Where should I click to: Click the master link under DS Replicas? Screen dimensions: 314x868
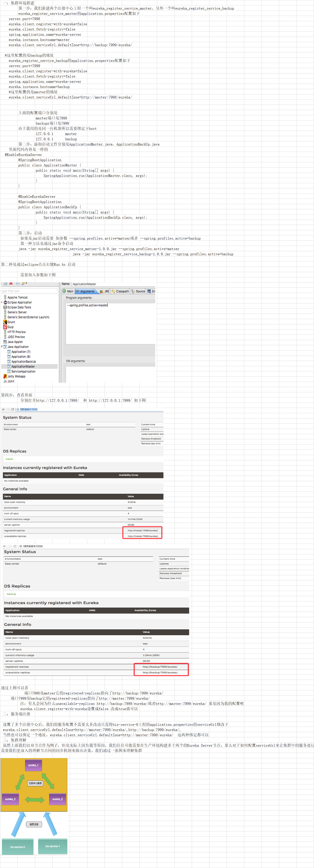click(x=9, y=459)
